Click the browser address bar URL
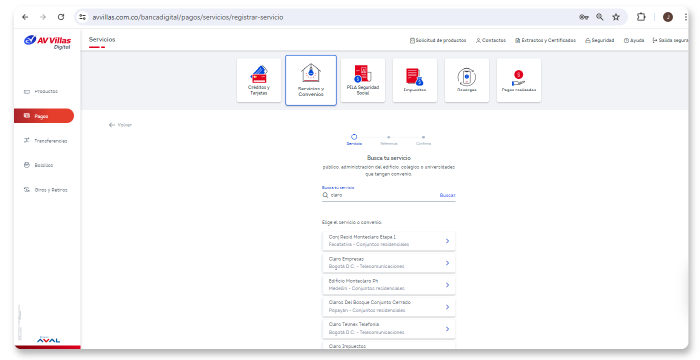 click(188, 17)
